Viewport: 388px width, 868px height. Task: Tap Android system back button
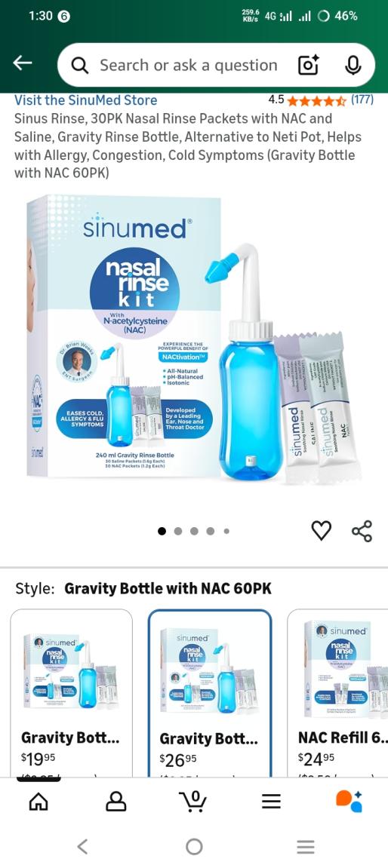tap(82, 846)
